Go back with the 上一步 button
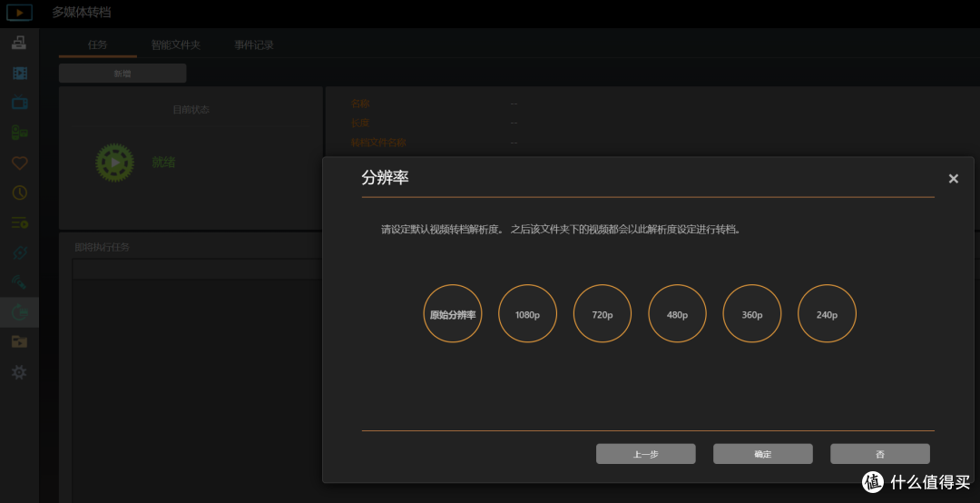This screenshot has height=503, width=980. tap(646, 454)
